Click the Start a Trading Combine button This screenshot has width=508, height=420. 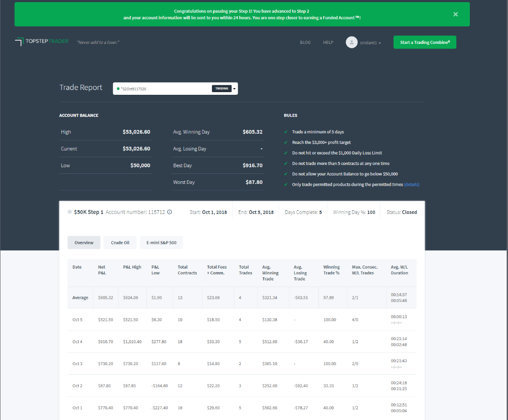424,42
